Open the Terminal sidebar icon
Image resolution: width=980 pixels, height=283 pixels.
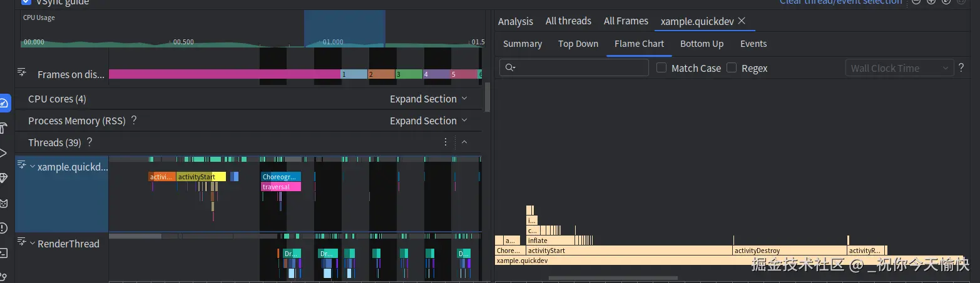[x=3, y=253]
